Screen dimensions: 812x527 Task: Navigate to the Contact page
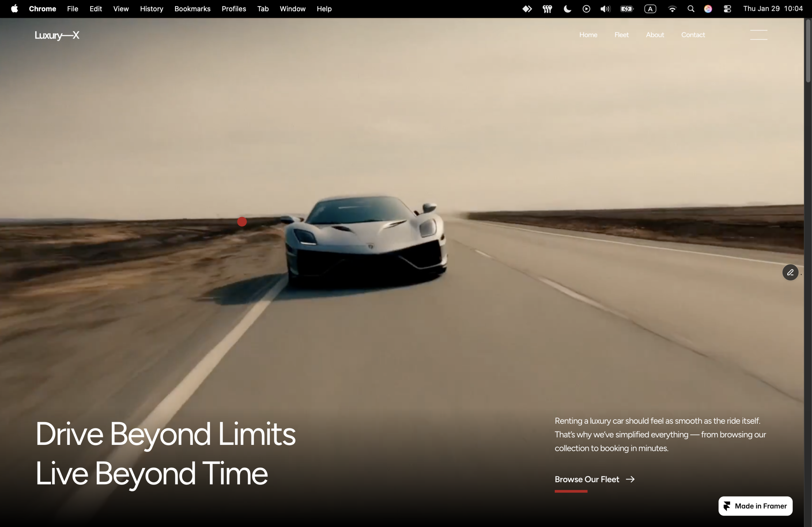pos(693,35)
